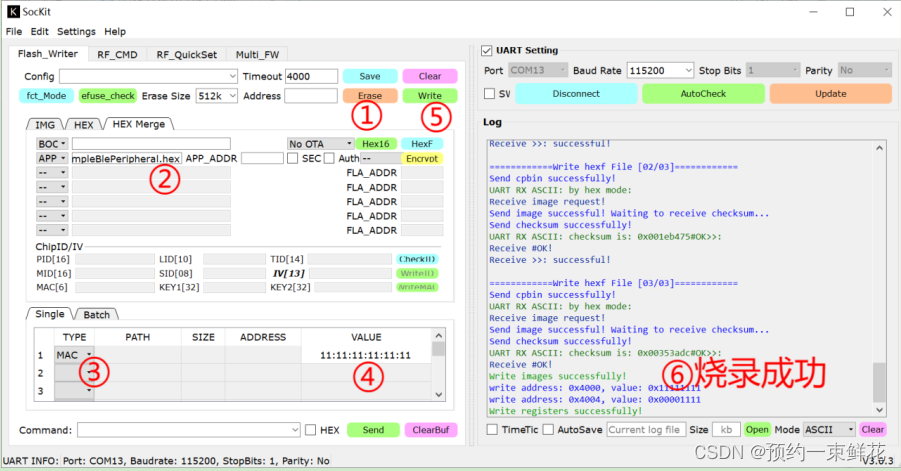
Task: Switch to the RF_QuickSet tab
Action: pos(187,55)
